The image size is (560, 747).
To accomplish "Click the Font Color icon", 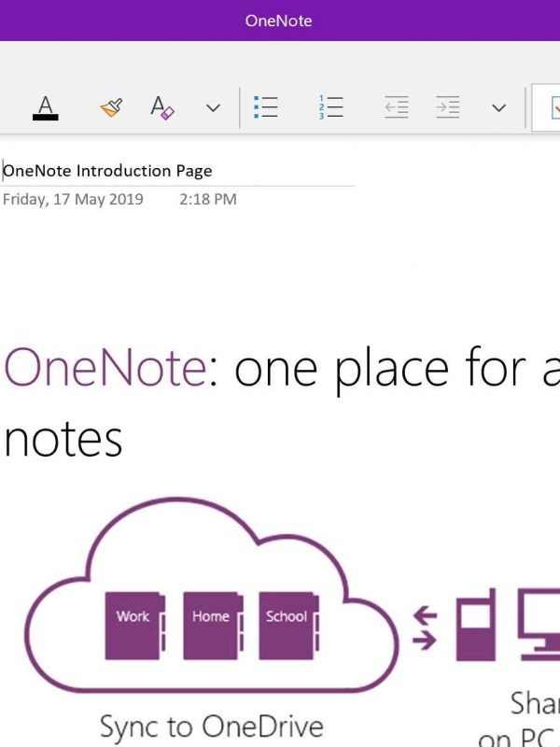I will click(45, 107).
